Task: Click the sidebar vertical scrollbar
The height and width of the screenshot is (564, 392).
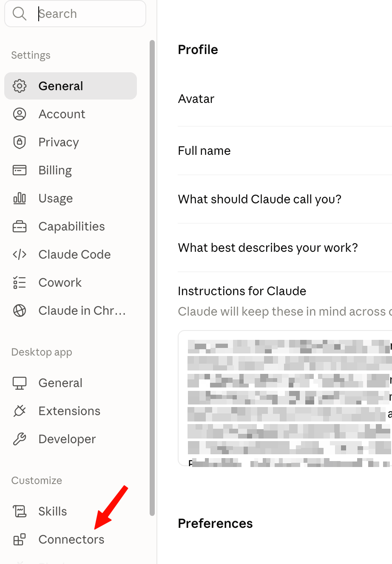Action: coord(152,278)
